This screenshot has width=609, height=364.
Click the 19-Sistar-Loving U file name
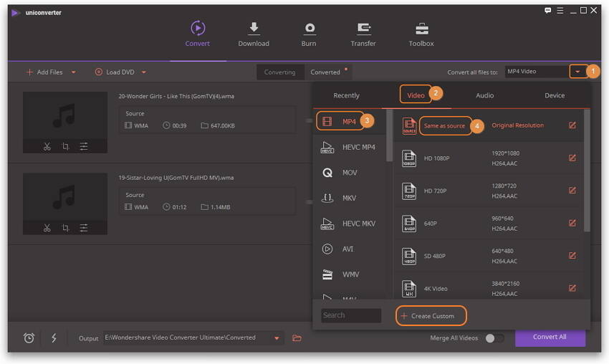click(x=176, y=178)
